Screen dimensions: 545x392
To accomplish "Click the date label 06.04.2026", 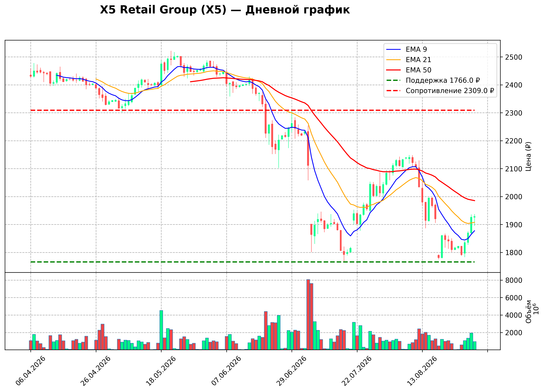I will [x=30, y=371].
